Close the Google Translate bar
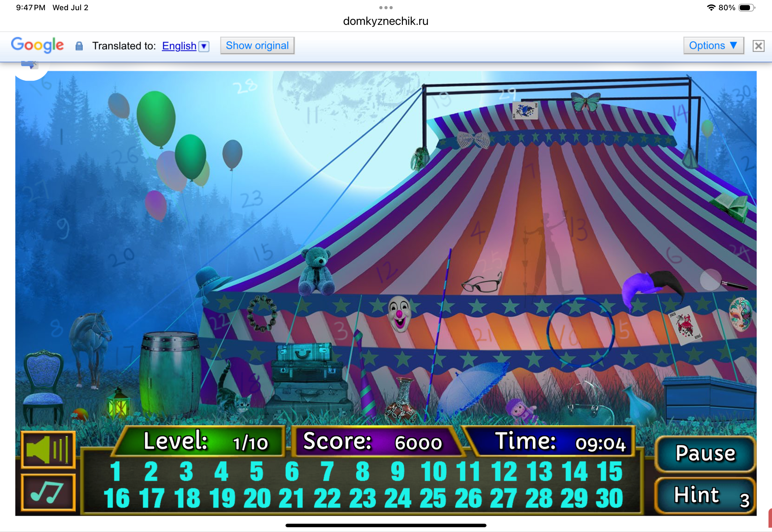772x532 pixels. click(758, 46)
